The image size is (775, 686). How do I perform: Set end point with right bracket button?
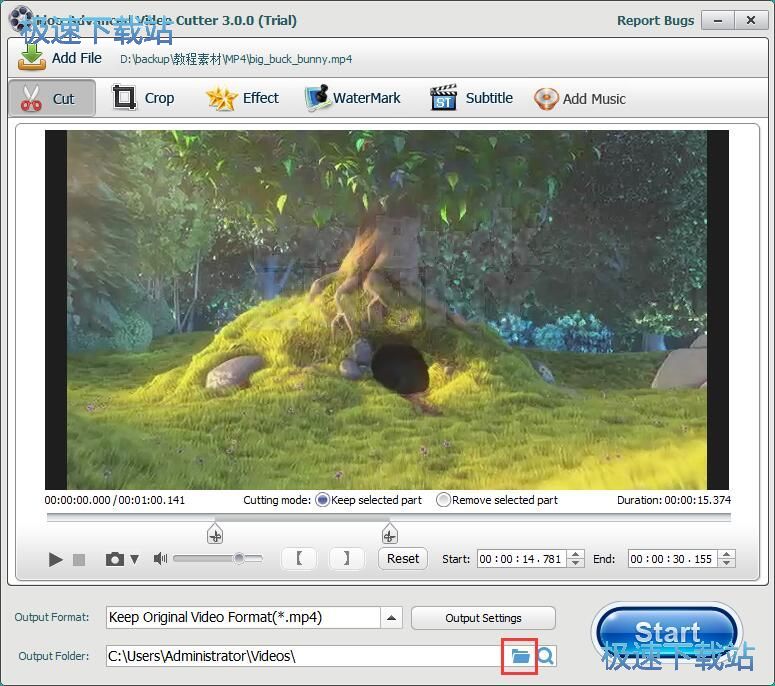[x=346, y=558]
